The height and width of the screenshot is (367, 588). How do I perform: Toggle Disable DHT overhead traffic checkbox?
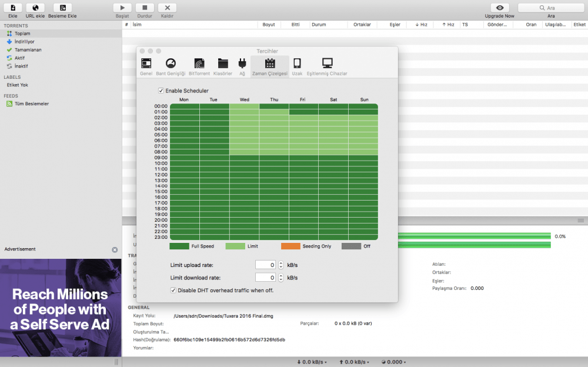(173, 290)
